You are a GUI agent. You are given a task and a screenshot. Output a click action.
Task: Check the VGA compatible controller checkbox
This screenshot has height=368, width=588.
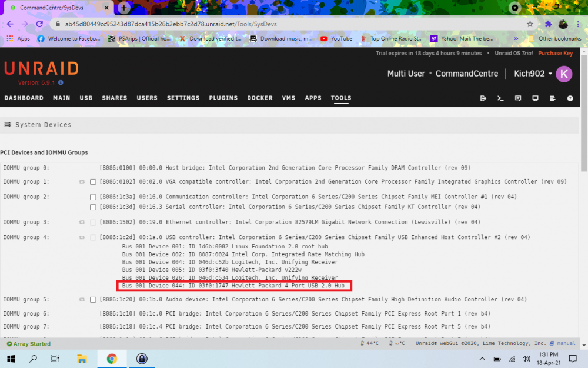tap(93, 182)
